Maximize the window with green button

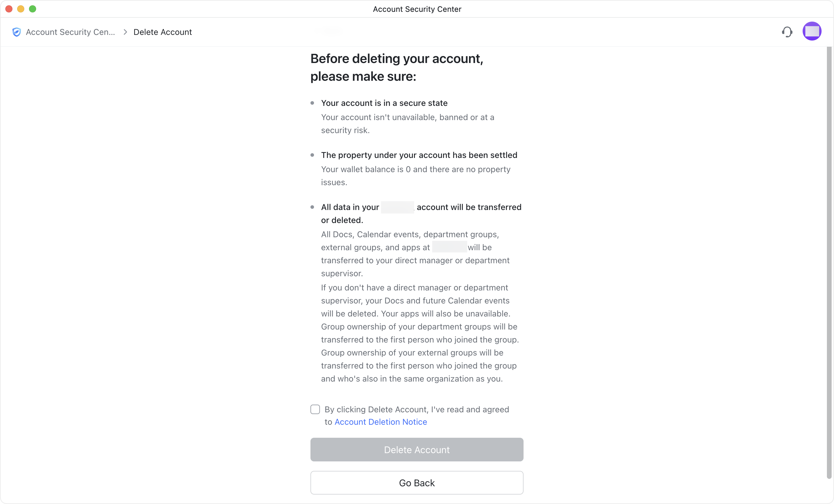(33, 9)
